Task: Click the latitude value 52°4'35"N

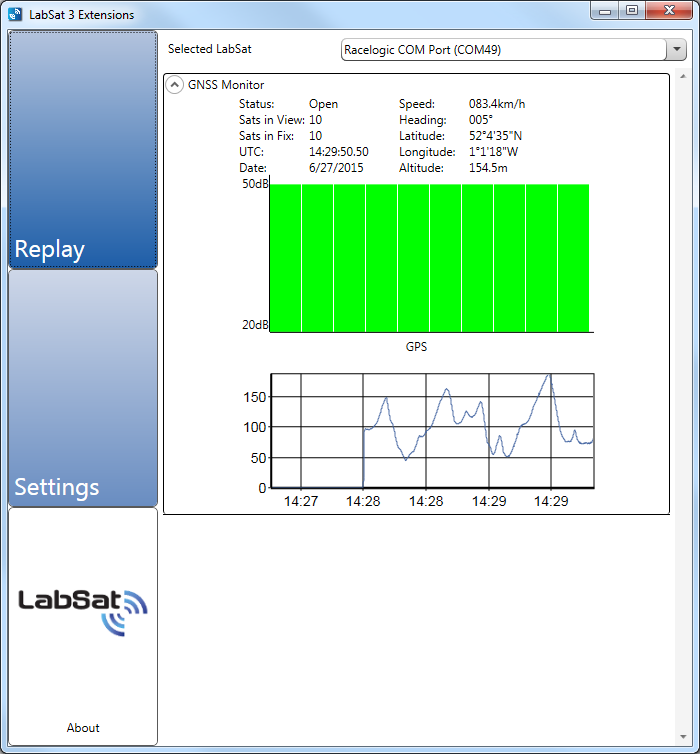Action: coord(495,136)
